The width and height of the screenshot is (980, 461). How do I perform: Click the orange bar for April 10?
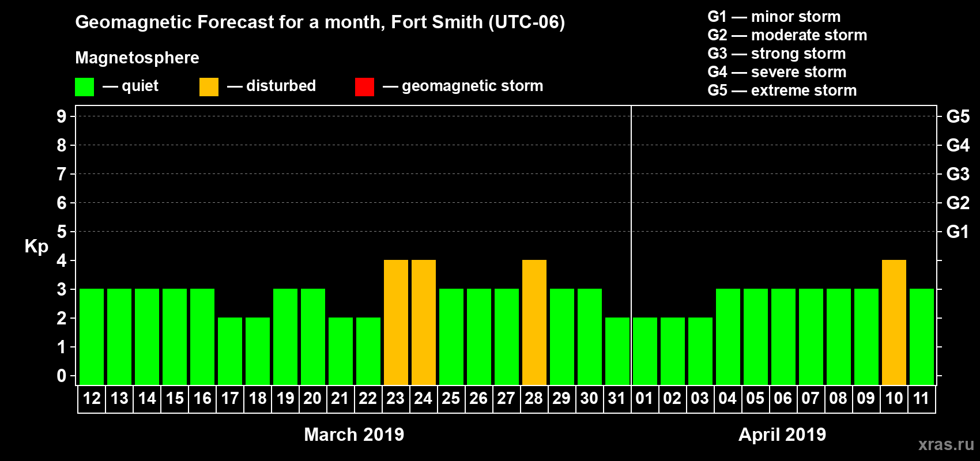click(894, 323)
